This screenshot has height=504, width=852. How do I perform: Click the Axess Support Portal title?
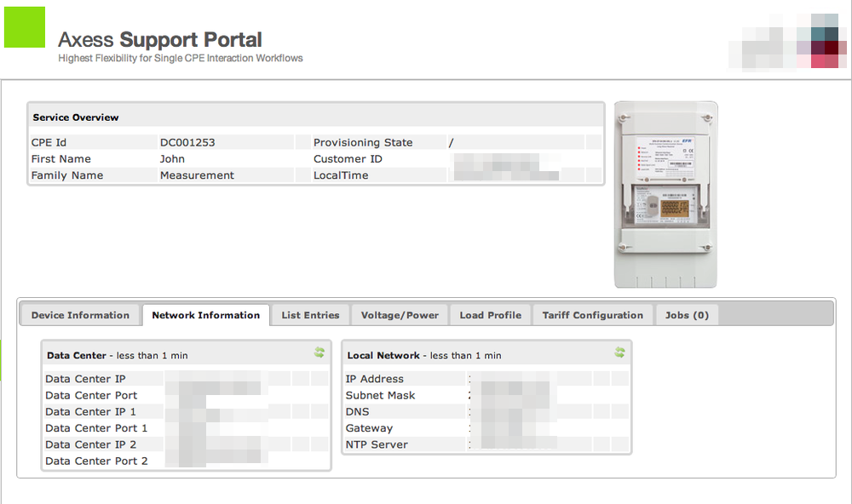(x=160, y=40)
